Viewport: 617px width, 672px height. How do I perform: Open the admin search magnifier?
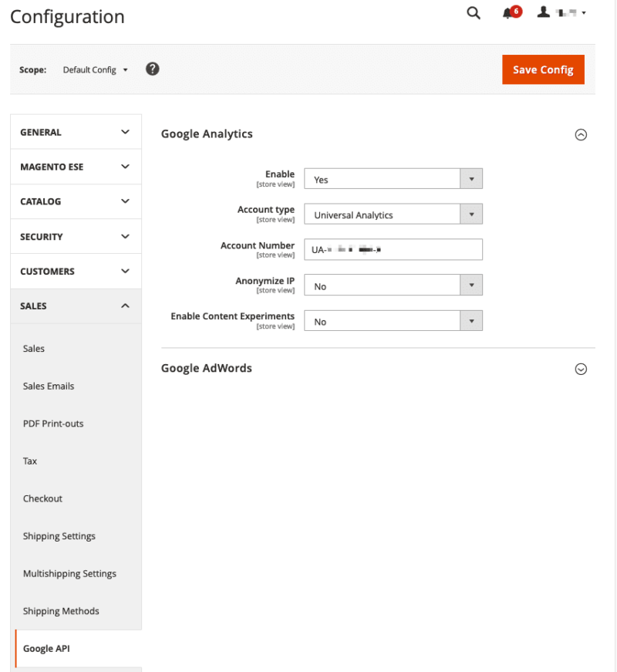pos(473,13)
